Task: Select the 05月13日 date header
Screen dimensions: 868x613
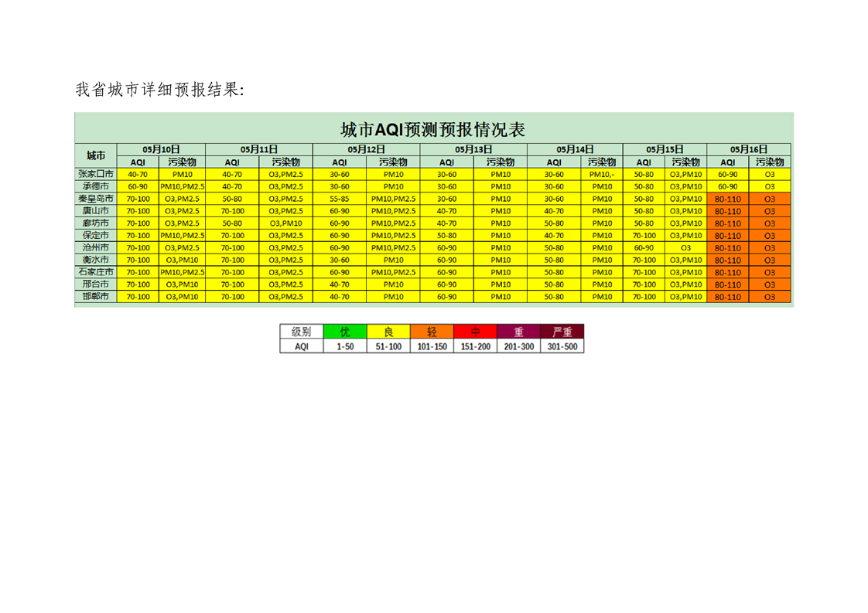Action: [x=473, y=149]
